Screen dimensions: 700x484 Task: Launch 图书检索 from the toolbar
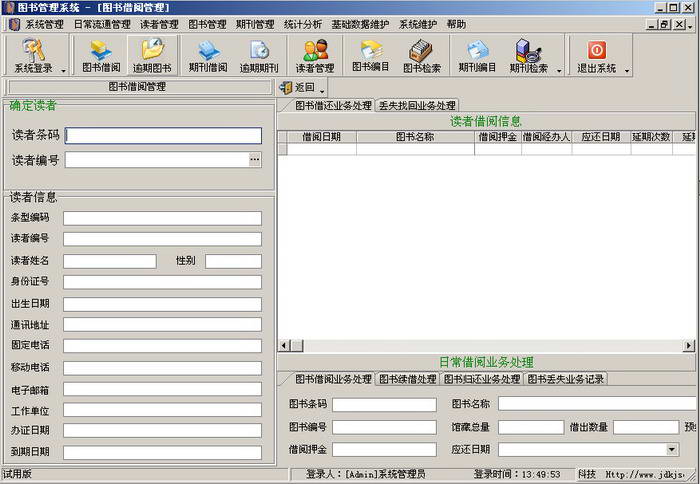tap(422, 55)
